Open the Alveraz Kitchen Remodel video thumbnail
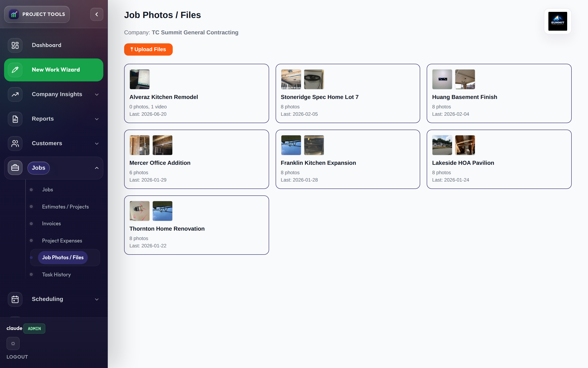The image size is (588, 368). tap(139, 79)
